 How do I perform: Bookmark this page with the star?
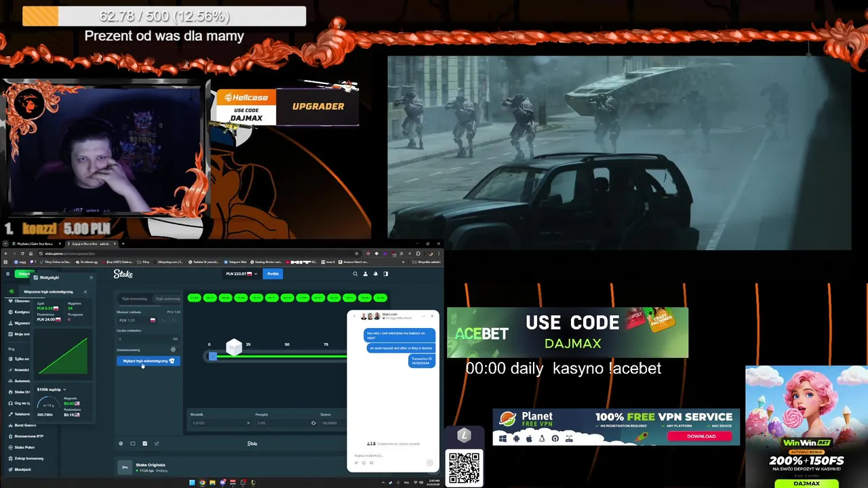(x=357, y=253)
